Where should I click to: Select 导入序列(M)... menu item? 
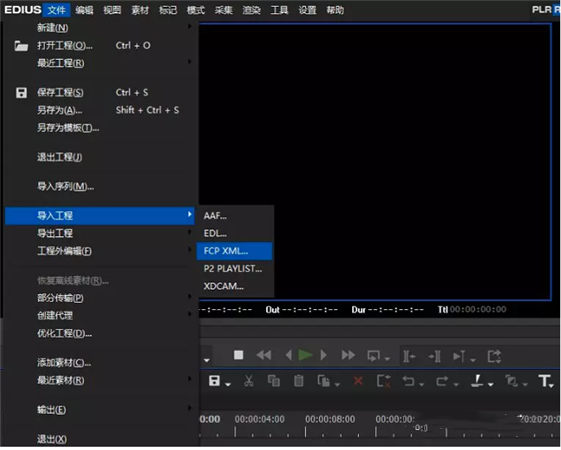[100, 187]
